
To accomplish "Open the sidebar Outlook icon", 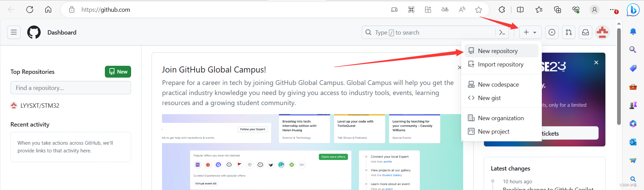I will click(633, 142).
